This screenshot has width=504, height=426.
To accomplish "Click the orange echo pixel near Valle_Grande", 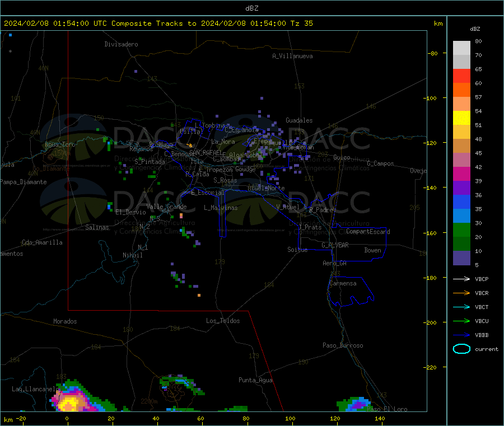I will point(181,216).
